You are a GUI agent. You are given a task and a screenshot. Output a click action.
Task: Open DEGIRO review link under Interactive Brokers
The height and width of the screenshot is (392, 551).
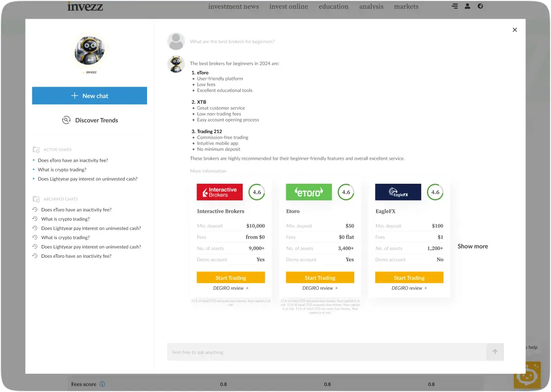coord(231,288)
